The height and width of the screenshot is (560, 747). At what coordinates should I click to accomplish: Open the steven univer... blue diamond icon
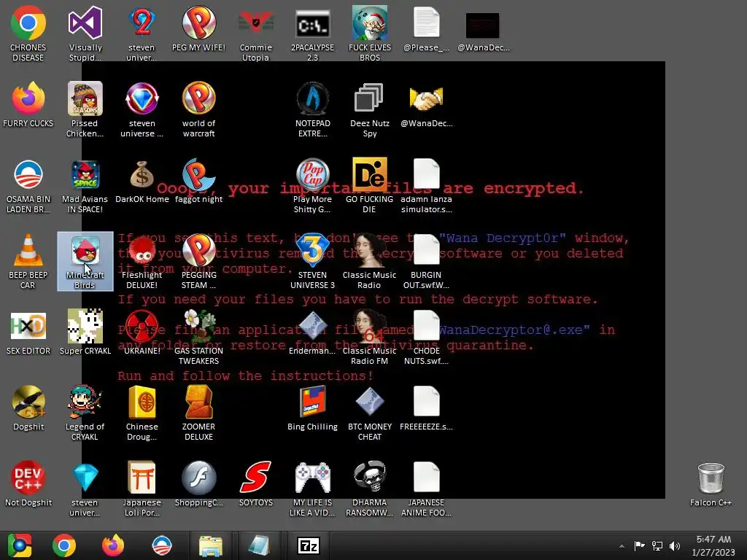(85, 478)
